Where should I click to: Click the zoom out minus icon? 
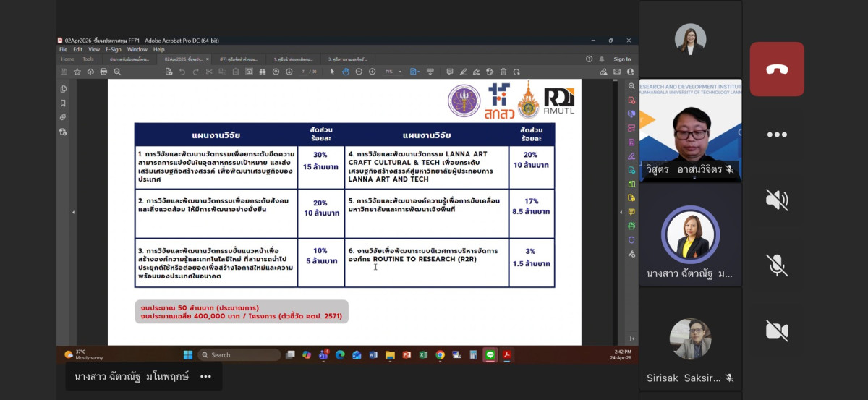(x=359, y=72)
